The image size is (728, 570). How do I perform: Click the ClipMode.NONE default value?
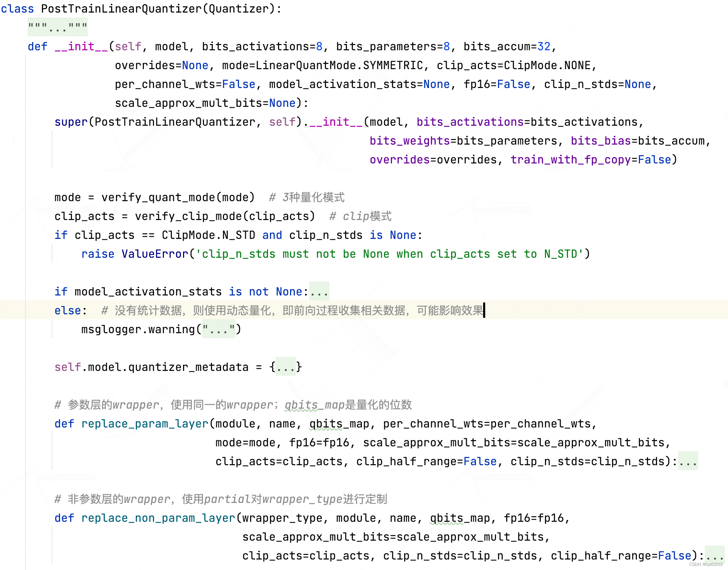(547, 65)
